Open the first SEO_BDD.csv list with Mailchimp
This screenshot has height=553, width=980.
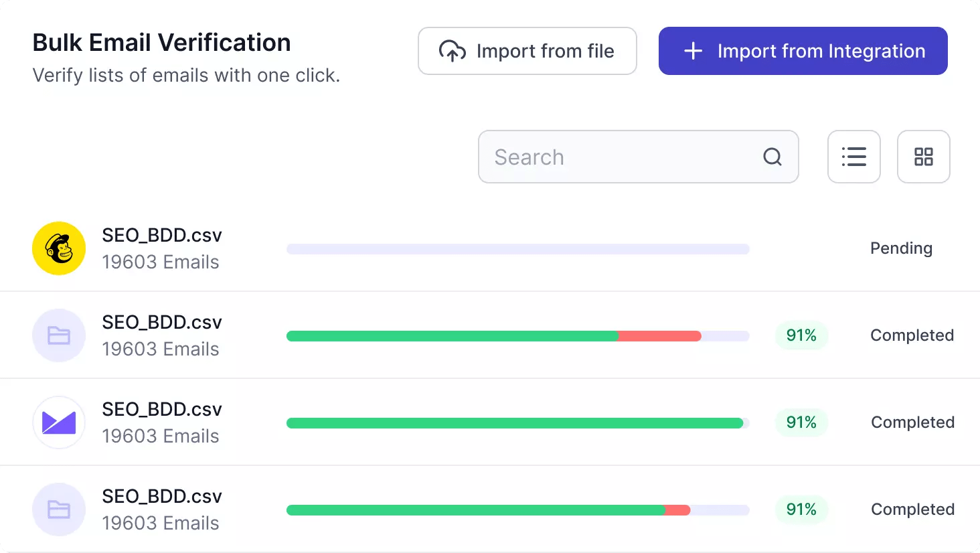point(161,236)
